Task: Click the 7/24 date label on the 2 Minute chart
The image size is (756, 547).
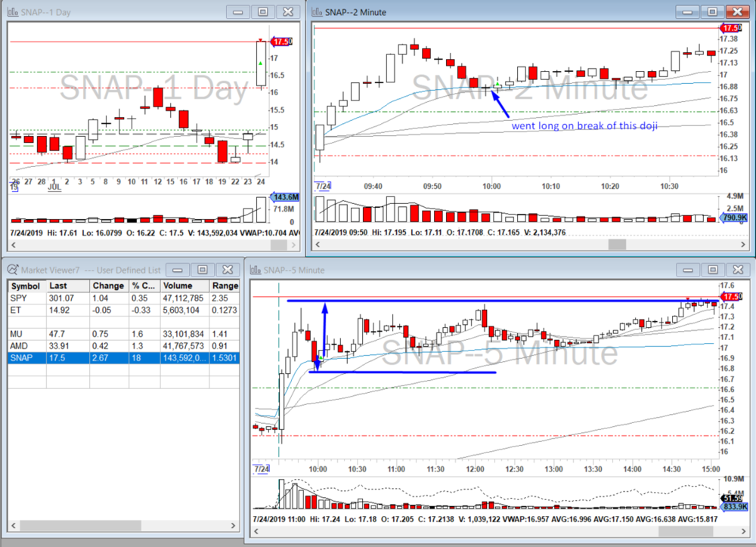Action: (325, 185)
